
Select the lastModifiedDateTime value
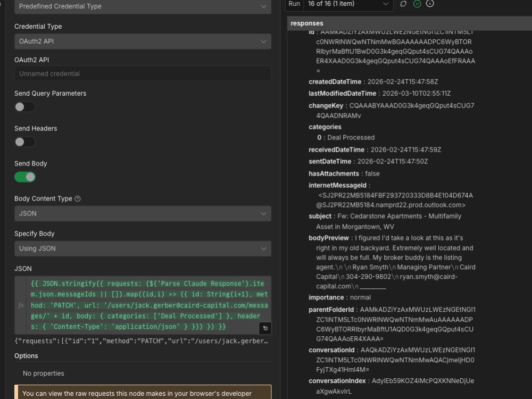coord(417,94)
